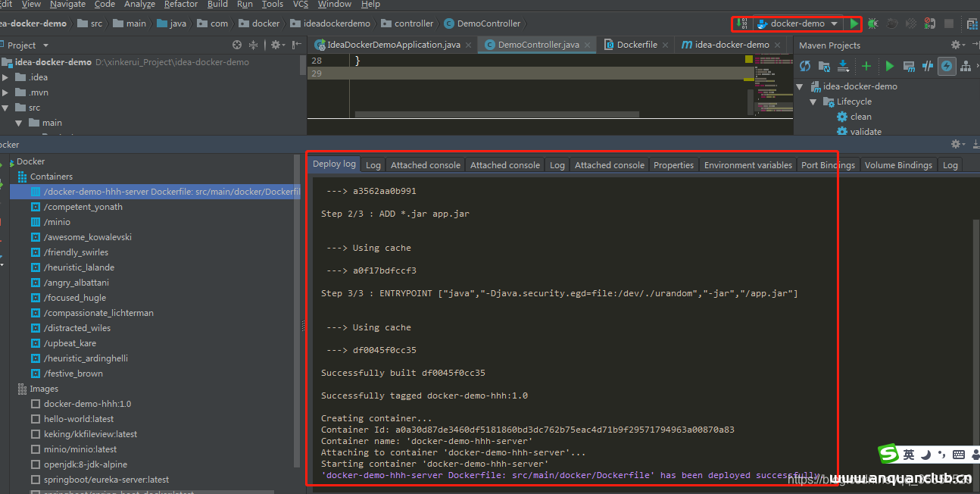Open the Refactor menu

click(181, 5)
